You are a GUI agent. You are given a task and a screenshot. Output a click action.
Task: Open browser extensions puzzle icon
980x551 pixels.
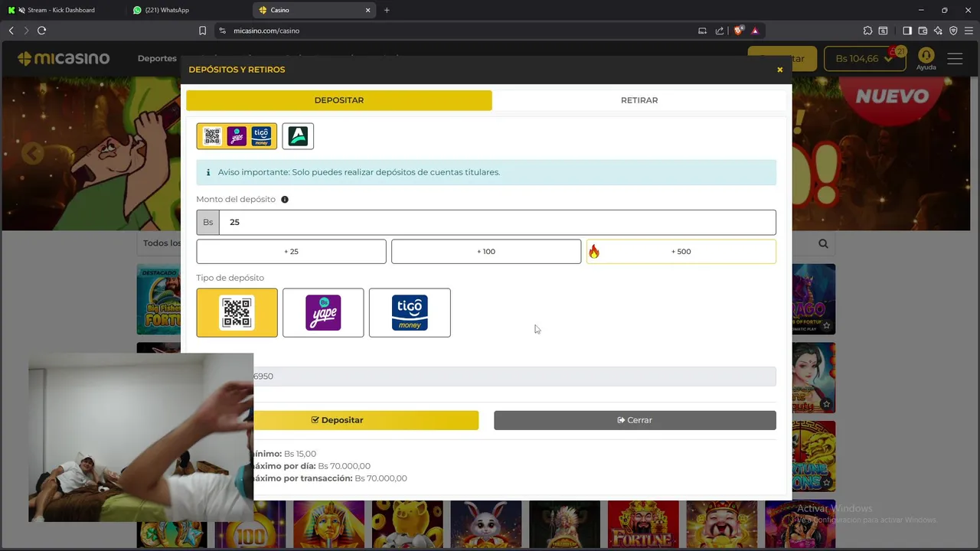click(867, 31)
